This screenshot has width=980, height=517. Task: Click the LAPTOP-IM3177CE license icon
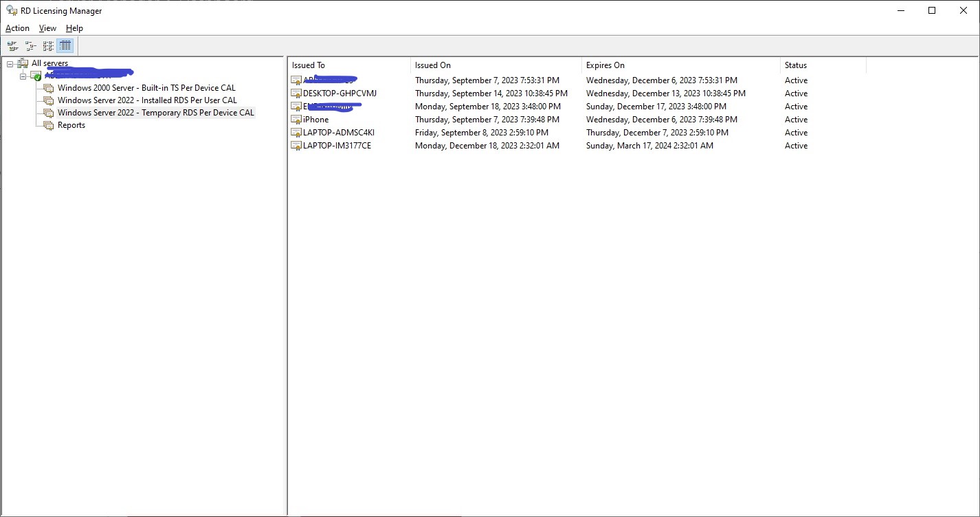tap(296, 145)
